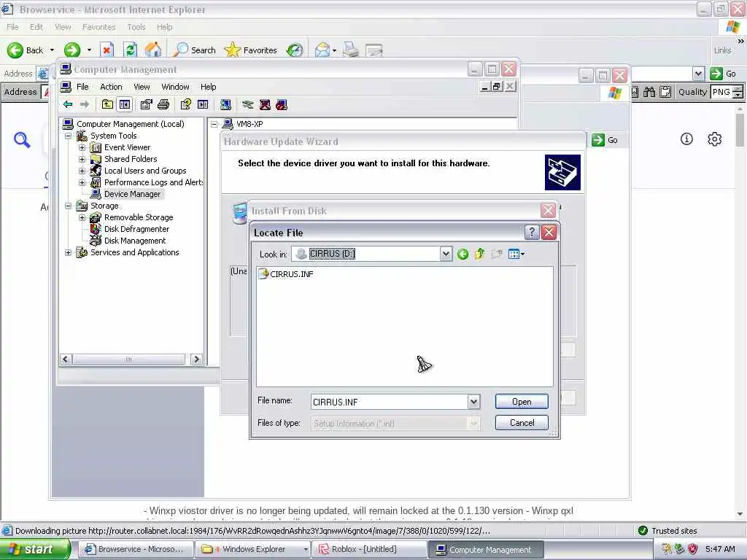Screen dimensions: 747x560
Task: Expand Local Users and Groups node
Action: 82,171
